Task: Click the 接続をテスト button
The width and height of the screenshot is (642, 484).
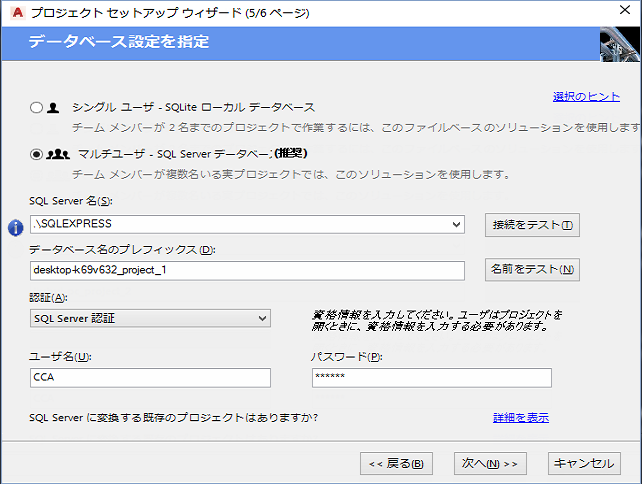Action: 532,225
